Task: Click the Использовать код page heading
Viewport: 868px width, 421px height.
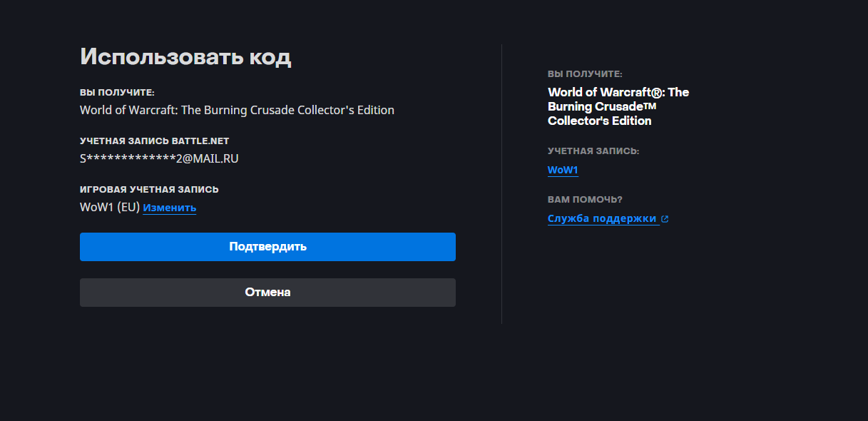Action: click(185, 57)
